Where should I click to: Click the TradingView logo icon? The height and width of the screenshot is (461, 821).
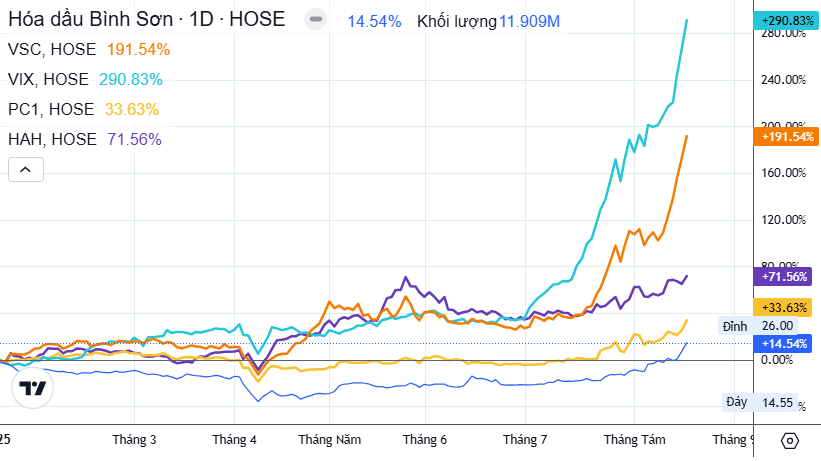pos(32,388)
